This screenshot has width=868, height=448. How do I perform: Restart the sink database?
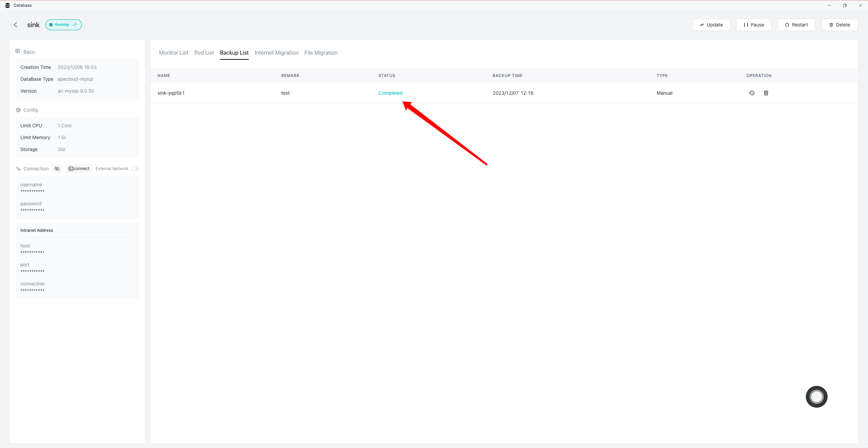tap(796, 25)
